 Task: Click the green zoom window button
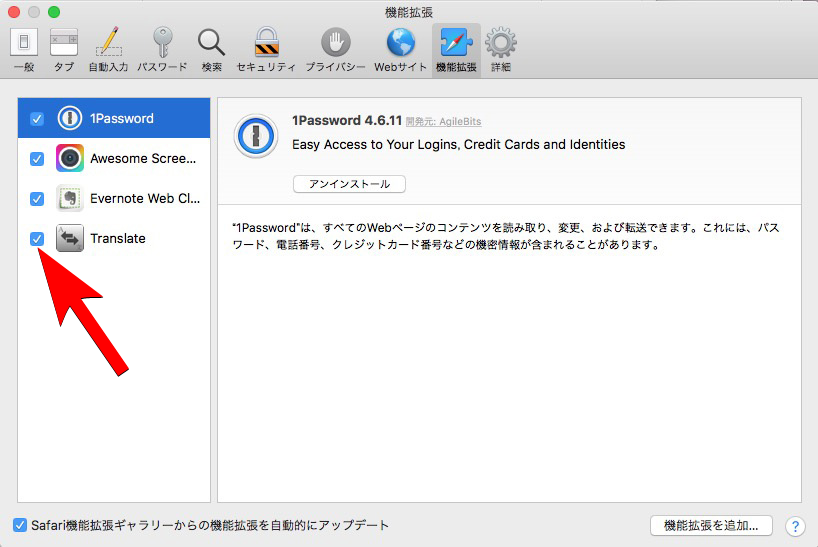click(54, 11)
